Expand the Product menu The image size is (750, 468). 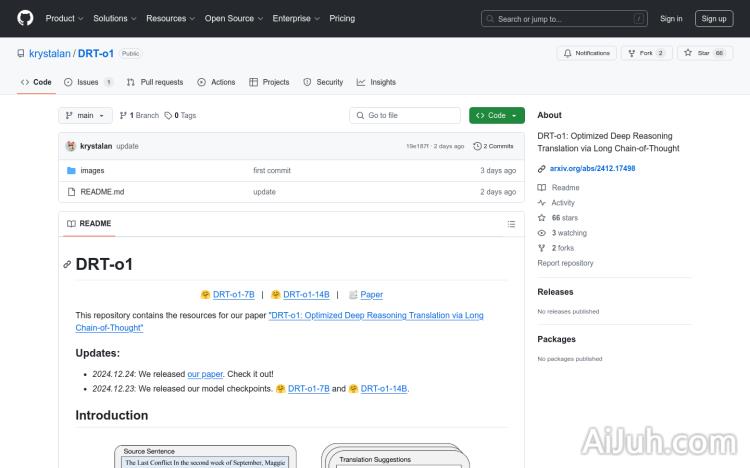64,18
